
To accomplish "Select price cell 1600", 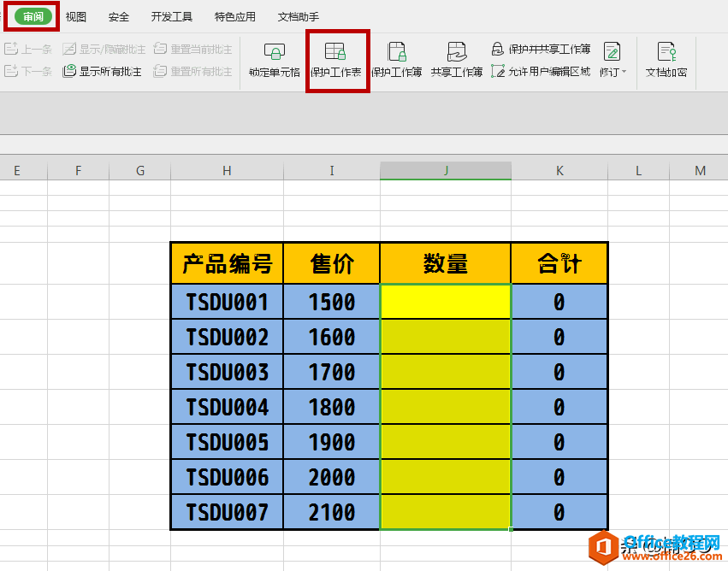I will pos(332,337).
